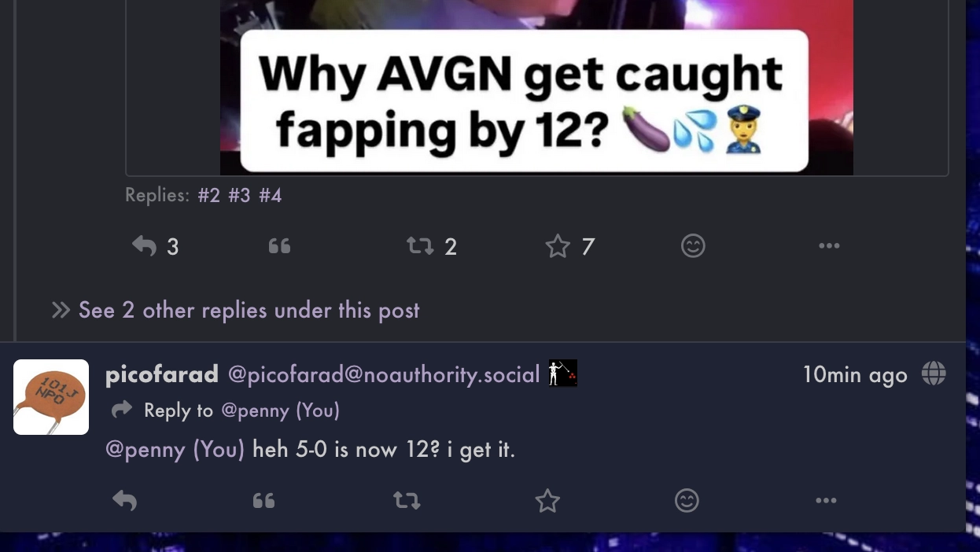Open picofarad's profile by display name
Screen dimensions: 980x552
[162, 374]
